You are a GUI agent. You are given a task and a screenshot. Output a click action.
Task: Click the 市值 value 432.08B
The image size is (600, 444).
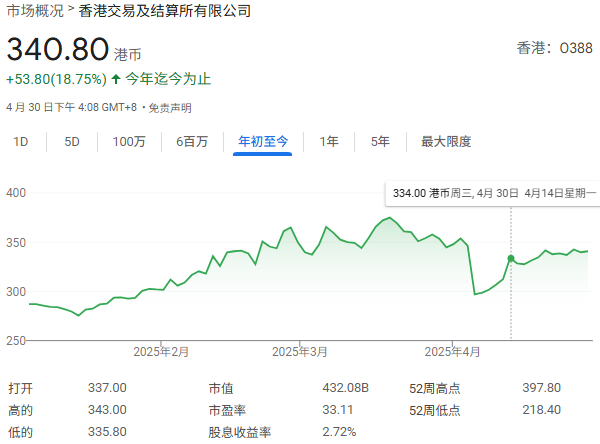[346, 388]
